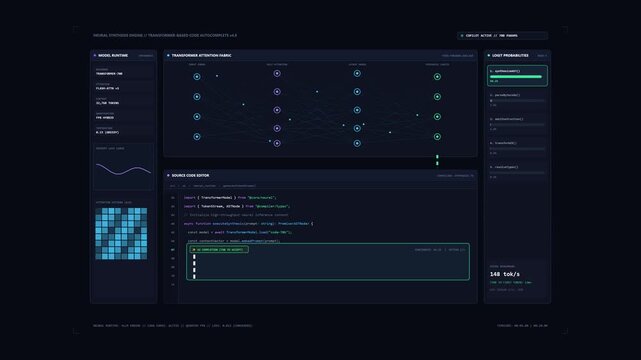Click the 'const model = await' code line
Viewport: 641px width, 360px height.
pyautogui.click(x=240, y=232)
